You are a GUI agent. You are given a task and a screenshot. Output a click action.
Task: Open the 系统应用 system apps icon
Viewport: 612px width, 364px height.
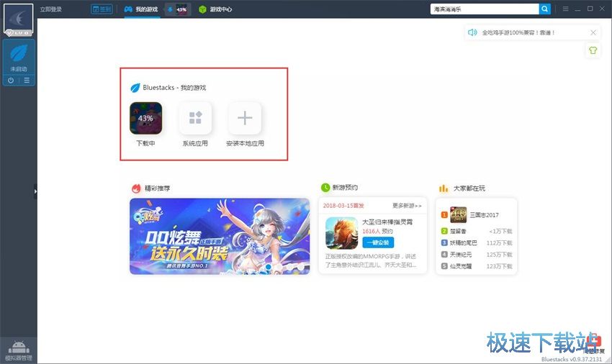[x=195, y=118]
